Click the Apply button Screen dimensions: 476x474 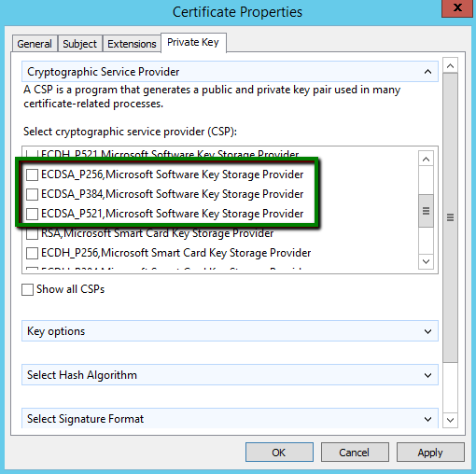[x=430, y=453]
